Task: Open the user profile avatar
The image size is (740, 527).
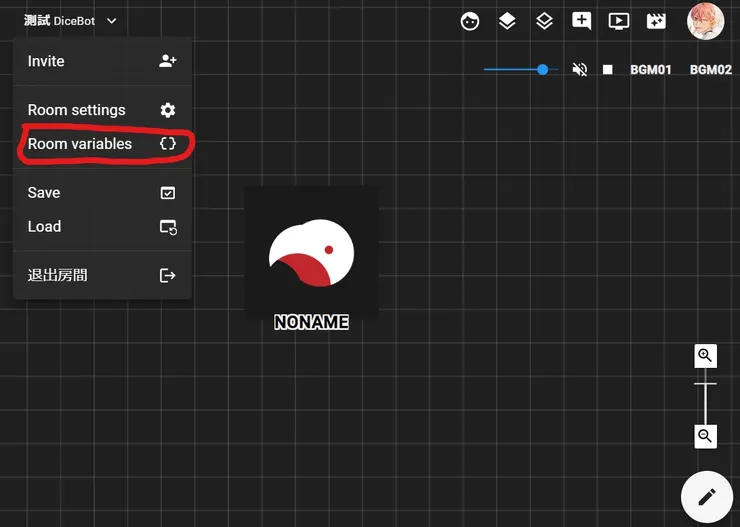Action: pyautogui.click(x=706, y=21)
